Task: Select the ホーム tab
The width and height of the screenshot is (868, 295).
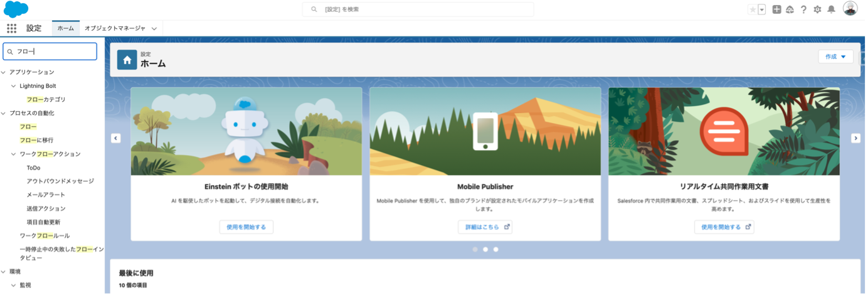Action: pyautogui.click(x=65, y=28)
